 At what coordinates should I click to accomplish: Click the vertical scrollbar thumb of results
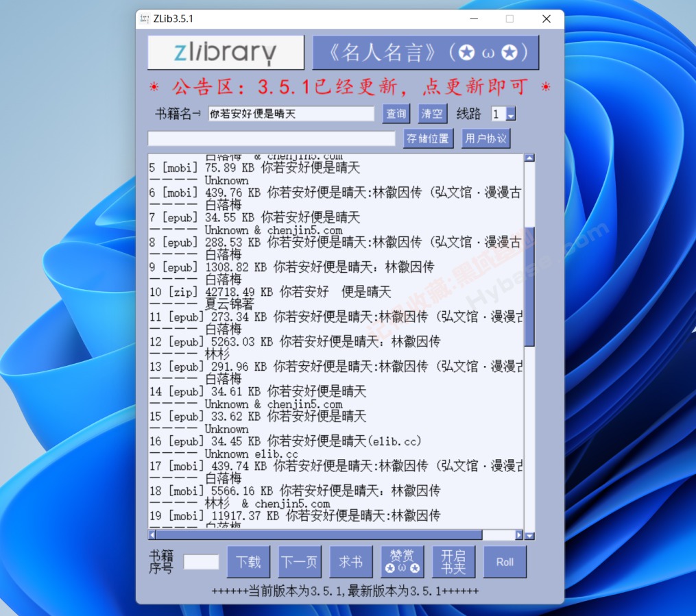coord(529,286)
